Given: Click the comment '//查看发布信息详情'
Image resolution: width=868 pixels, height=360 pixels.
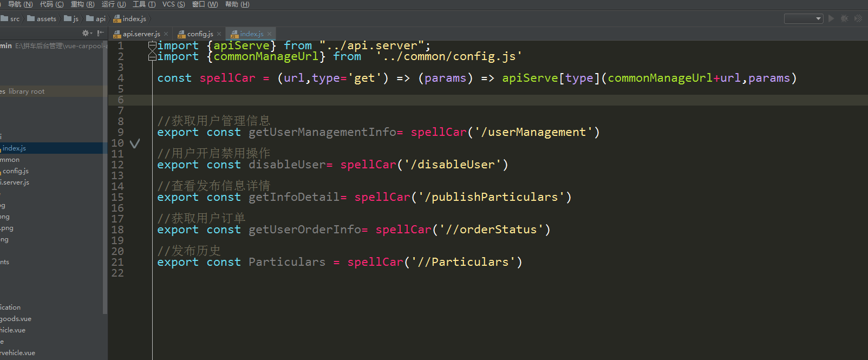Looking at the screenshot, I should click(214, 186).
